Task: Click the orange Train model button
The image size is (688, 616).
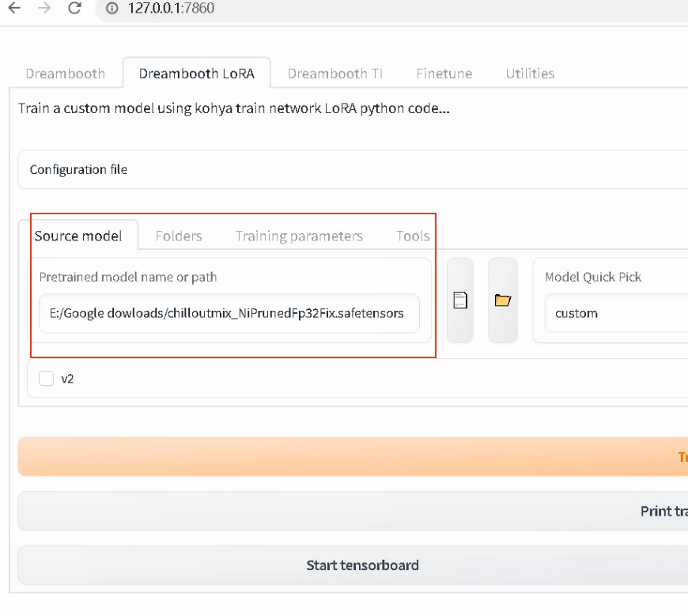Action: (353, 456)
